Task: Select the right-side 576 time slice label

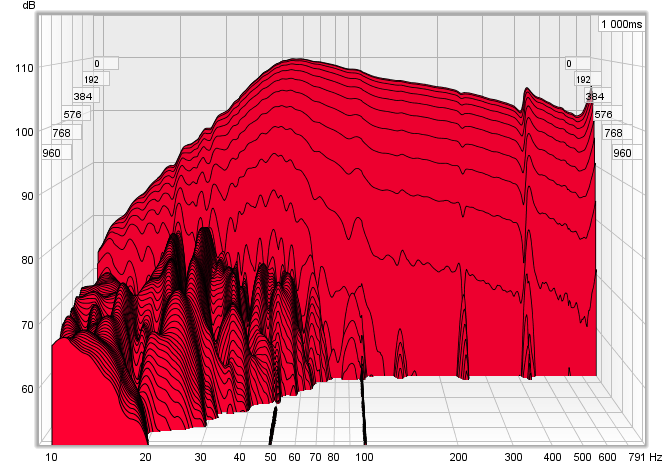Action: [x=603, y=115]
